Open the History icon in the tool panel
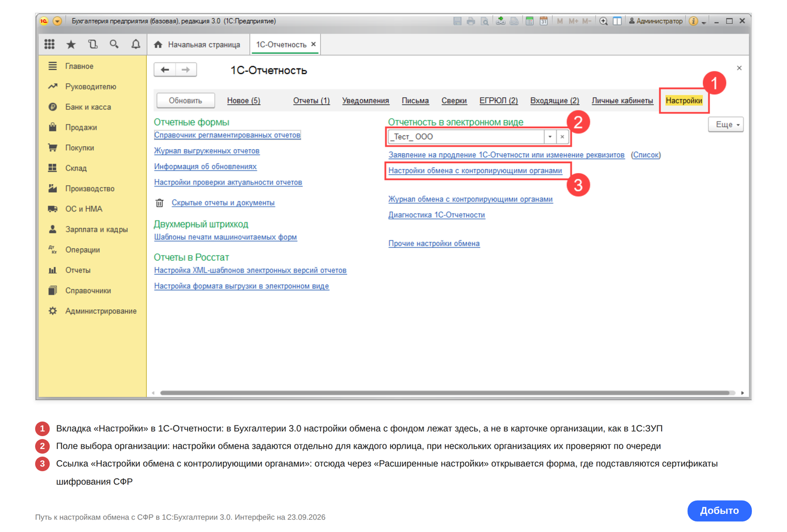This screenshot has width=787, height=532. [x=93, y=44]
